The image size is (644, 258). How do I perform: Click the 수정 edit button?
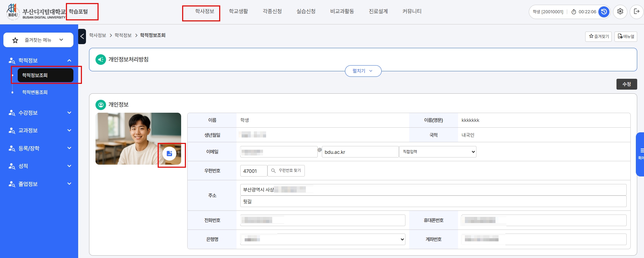[x=626, y=84]
